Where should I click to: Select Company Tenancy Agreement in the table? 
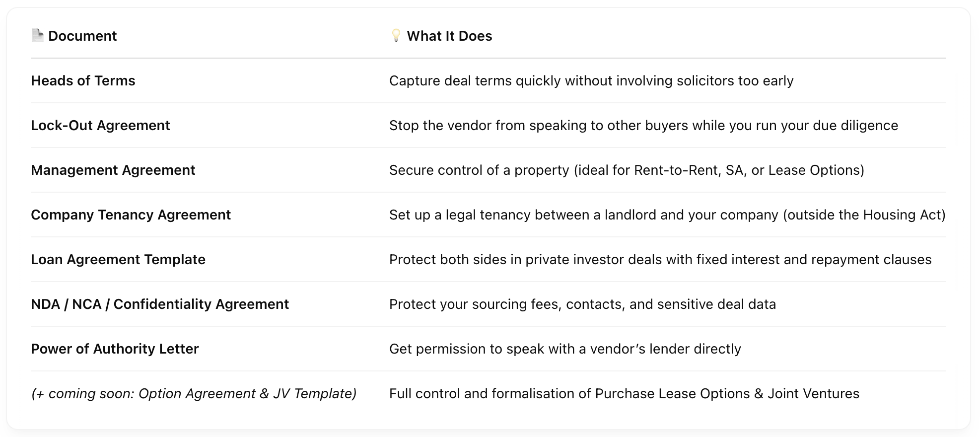click(x=131, y=215)
